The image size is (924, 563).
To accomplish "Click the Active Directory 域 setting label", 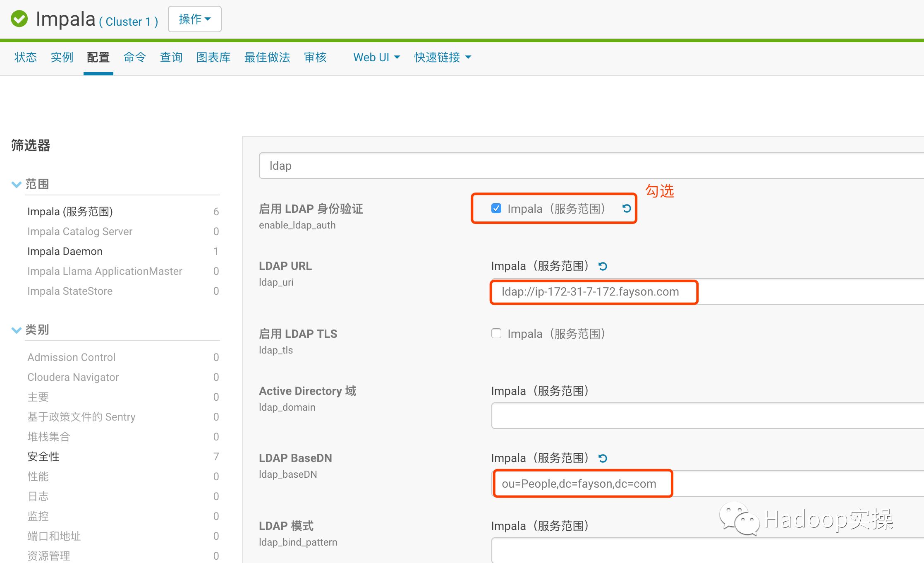I will tap(308, 391).
